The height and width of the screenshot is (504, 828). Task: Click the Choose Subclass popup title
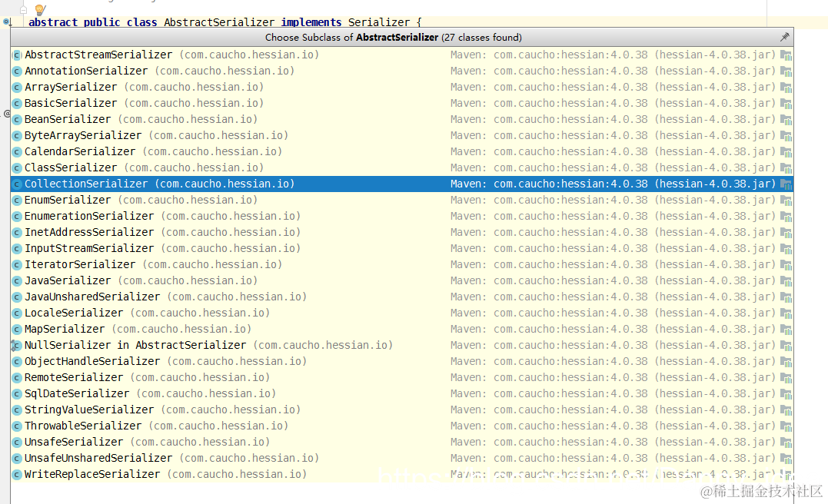(394, 38)
